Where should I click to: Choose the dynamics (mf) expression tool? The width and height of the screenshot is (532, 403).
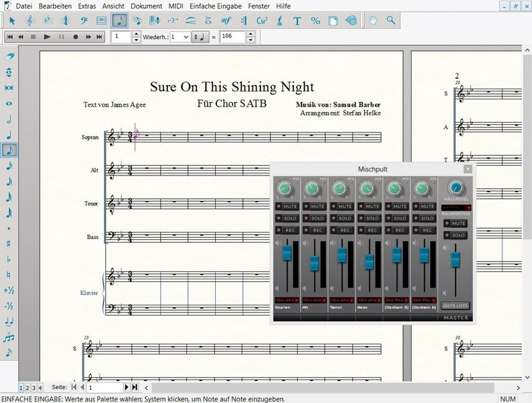pos(225,21)
